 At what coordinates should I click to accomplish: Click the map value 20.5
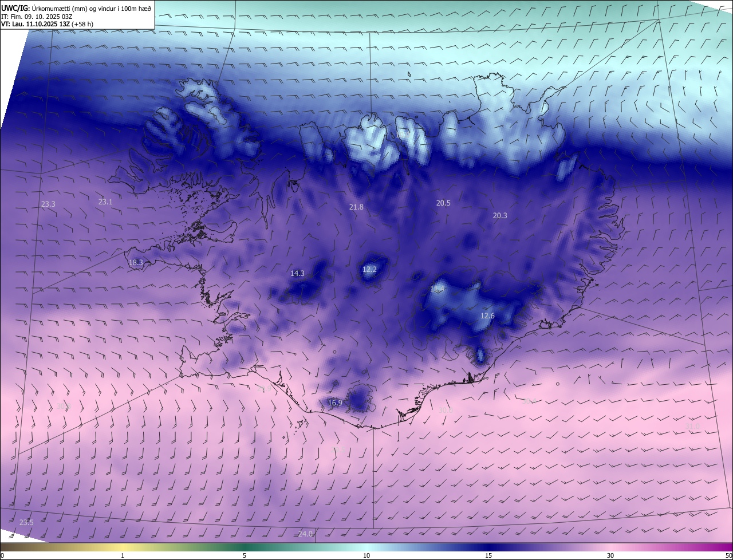click(443, 203)
